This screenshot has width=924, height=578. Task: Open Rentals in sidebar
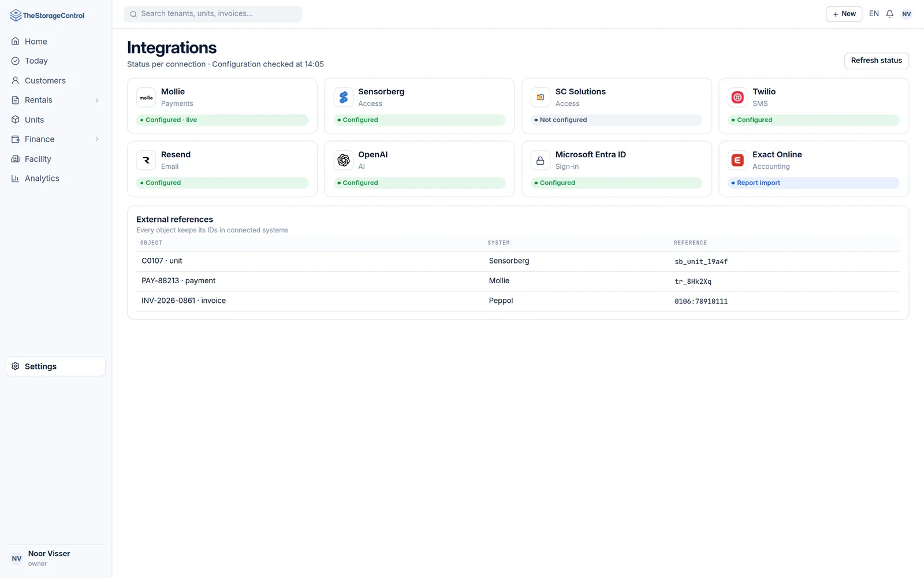[56, 100]
